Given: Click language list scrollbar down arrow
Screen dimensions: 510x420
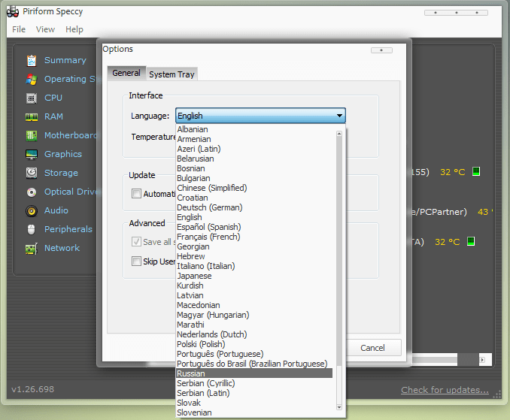Looking at the screenshot, I should (339, 407).
